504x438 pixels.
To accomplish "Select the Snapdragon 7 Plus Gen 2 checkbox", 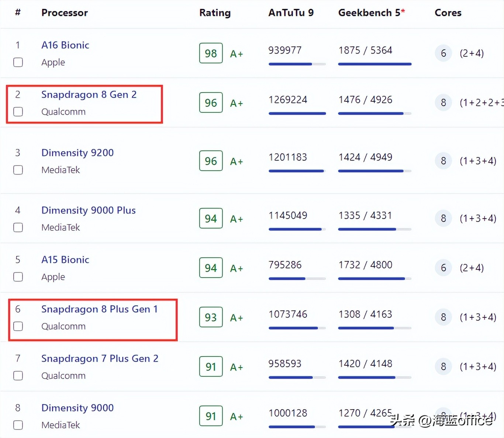I will pyautogui.click(x=18, y=376).
